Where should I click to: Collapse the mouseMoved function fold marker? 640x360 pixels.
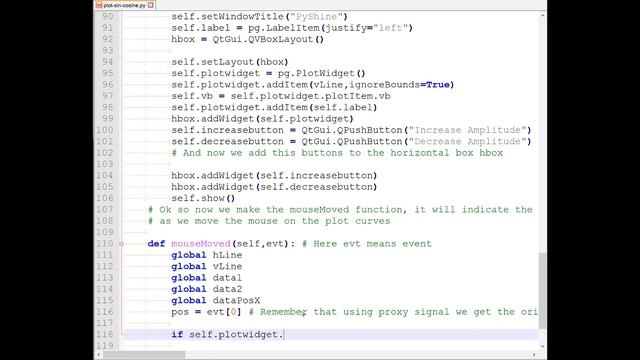click(x=121, y=244)
